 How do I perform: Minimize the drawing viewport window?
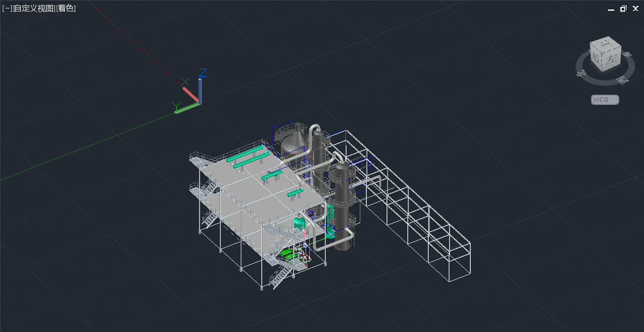611,9
